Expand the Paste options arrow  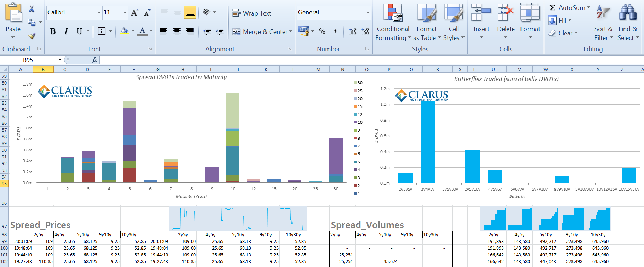(13, 37)
